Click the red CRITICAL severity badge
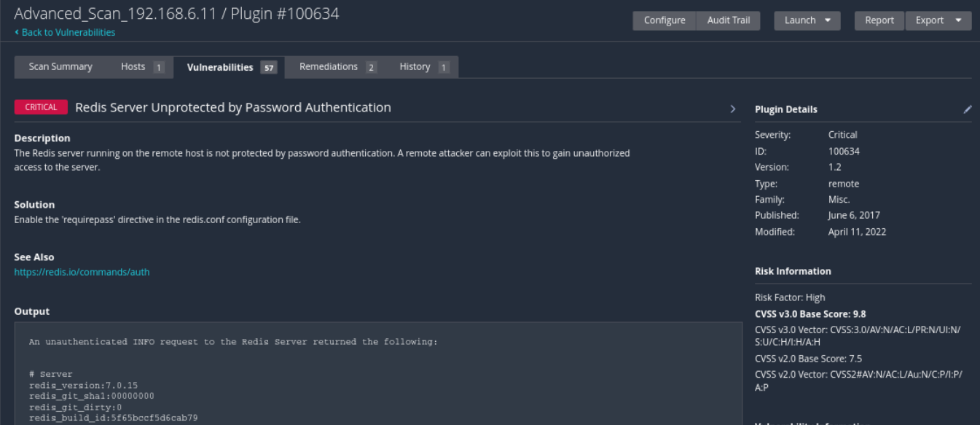Screen dimensions: 980x425 click(41, 107)
